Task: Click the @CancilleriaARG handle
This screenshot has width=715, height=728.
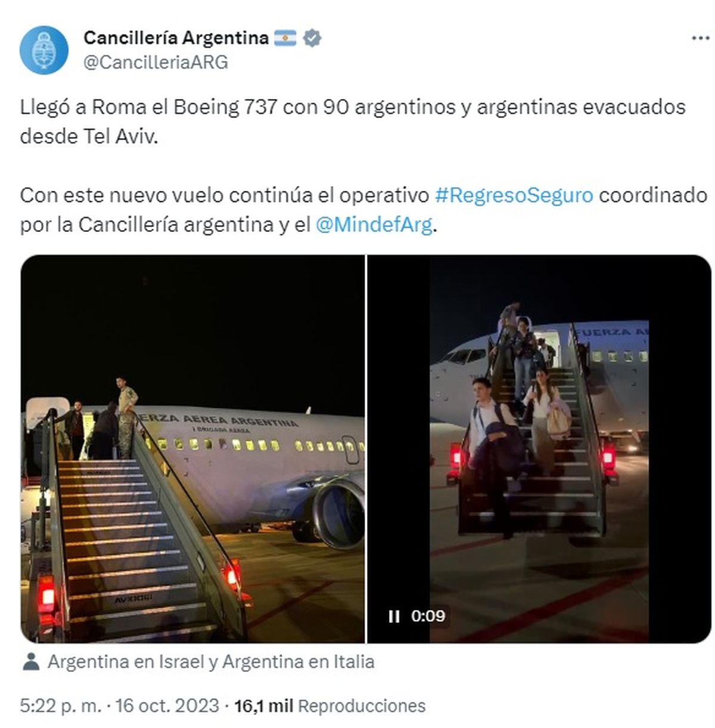Action: point(156,63)
